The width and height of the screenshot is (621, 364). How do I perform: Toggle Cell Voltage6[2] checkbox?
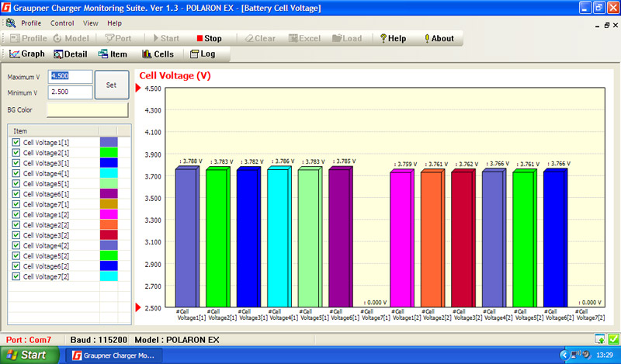pyautogui.click(x=16, y=265)
